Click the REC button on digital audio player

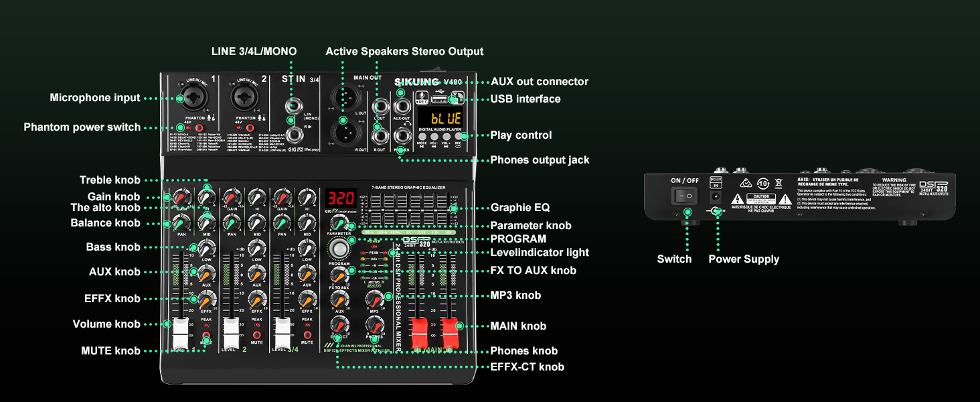click(x=458, y=137)
